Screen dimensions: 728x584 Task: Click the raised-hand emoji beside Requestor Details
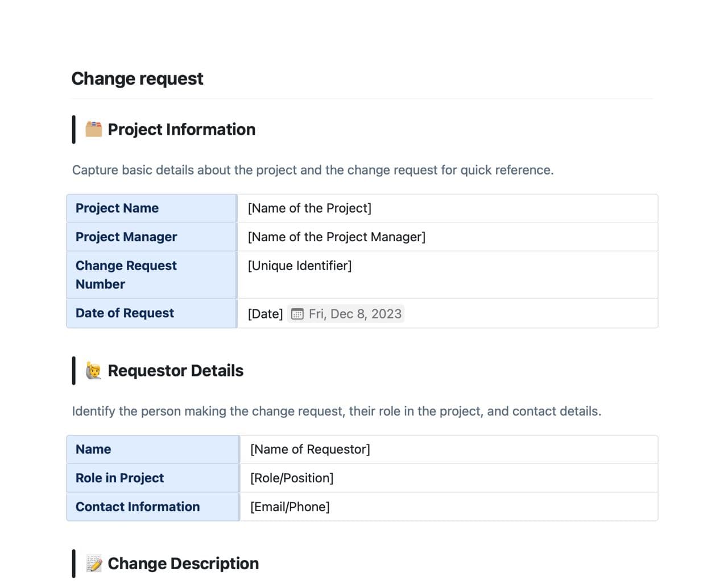pyautogui.click(x=93, y=371)
